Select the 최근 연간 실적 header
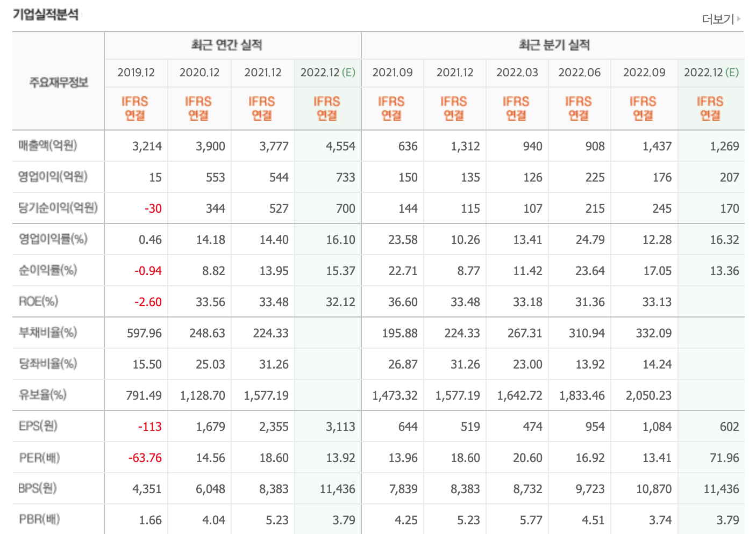Image resolution: width=756 pixels, height=534 pixels. pyautogui.click(x=226, y=45)
